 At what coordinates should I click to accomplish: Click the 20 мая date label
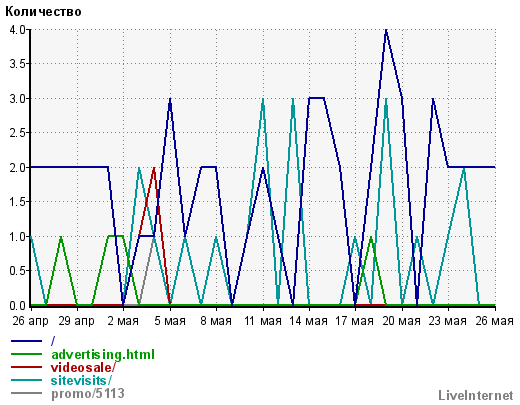point(402,321)
